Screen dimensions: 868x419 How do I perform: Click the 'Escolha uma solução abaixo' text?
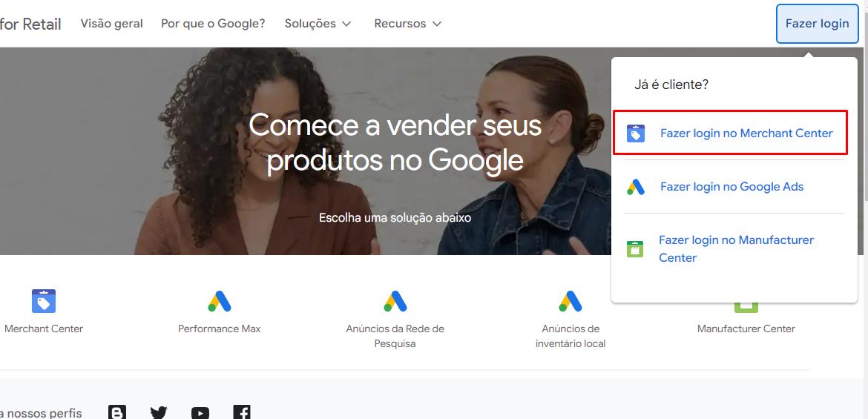[395, 217]
